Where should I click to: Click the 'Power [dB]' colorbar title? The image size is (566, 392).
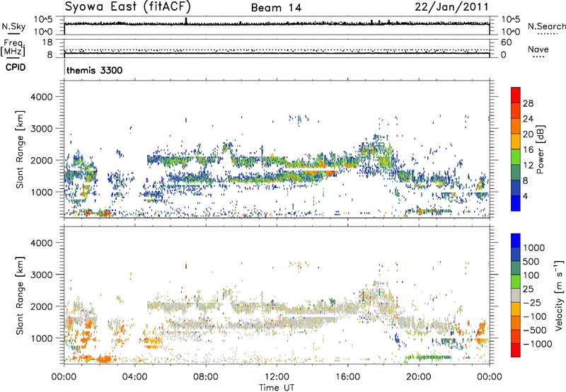tap(541, 149)
